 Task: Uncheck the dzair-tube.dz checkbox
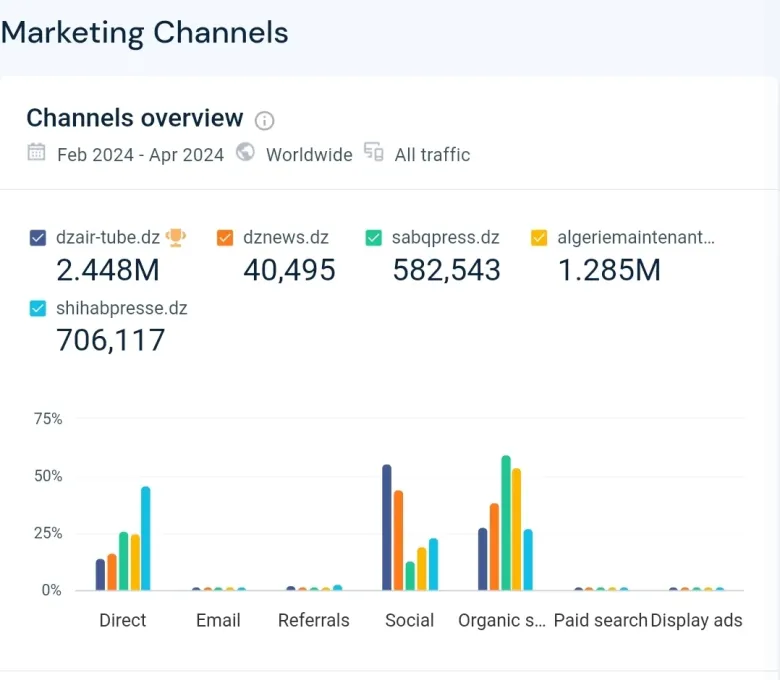coord(38,238)
